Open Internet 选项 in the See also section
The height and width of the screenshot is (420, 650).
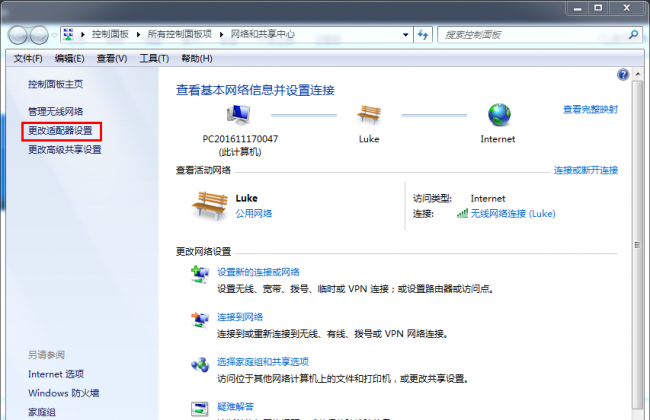[x=56, y=374]
